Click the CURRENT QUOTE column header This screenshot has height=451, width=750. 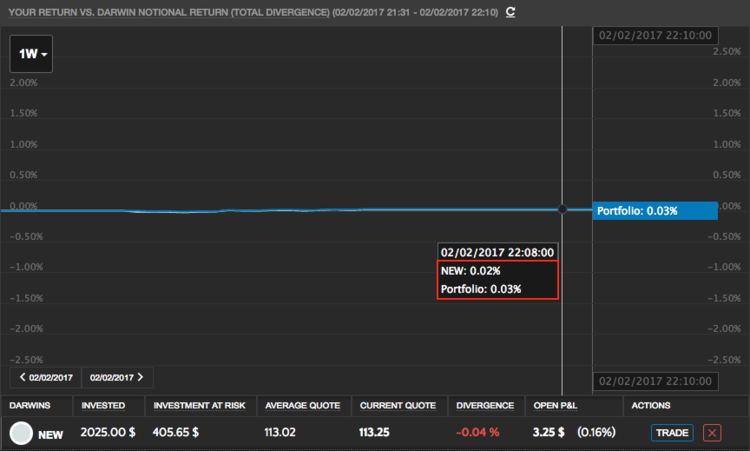[397, 405]
